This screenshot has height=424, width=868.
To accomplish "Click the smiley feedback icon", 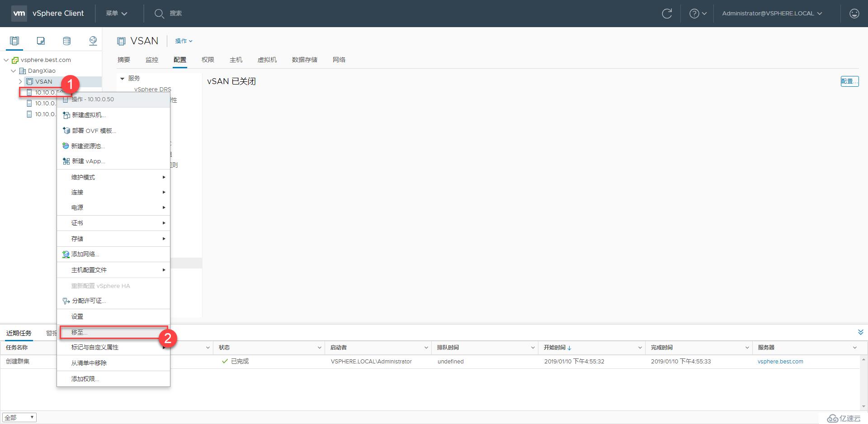I will coord(854,14).
